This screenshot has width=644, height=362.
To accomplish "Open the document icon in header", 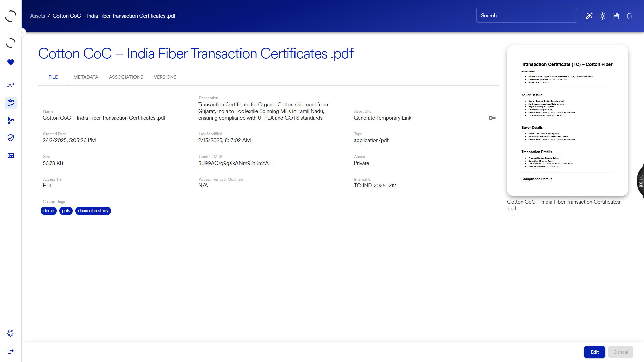I will point(616,16).
